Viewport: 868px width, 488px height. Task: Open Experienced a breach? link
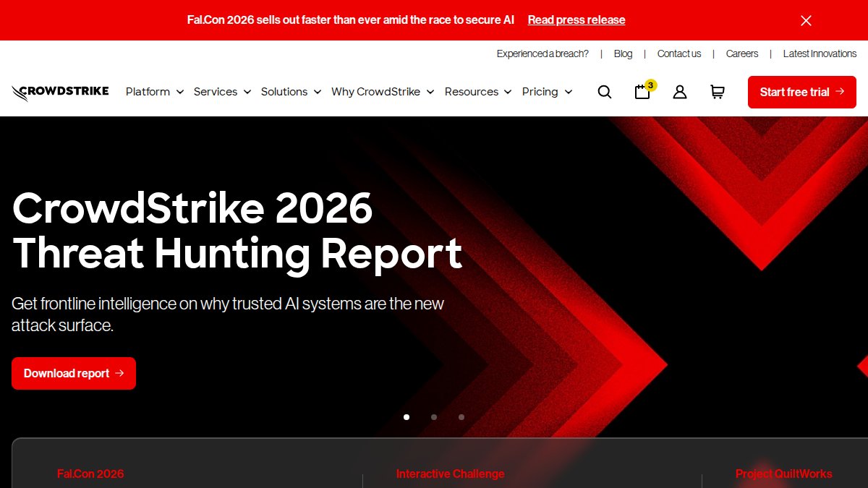pyautogui.click(x=542, y=53)
